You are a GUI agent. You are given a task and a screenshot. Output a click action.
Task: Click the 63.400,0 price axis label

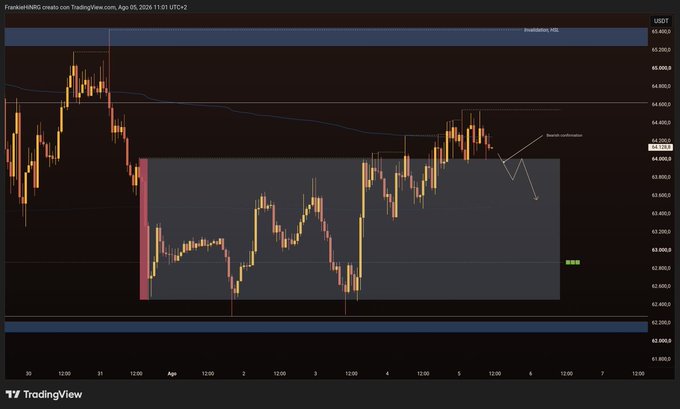click(661, 213)
